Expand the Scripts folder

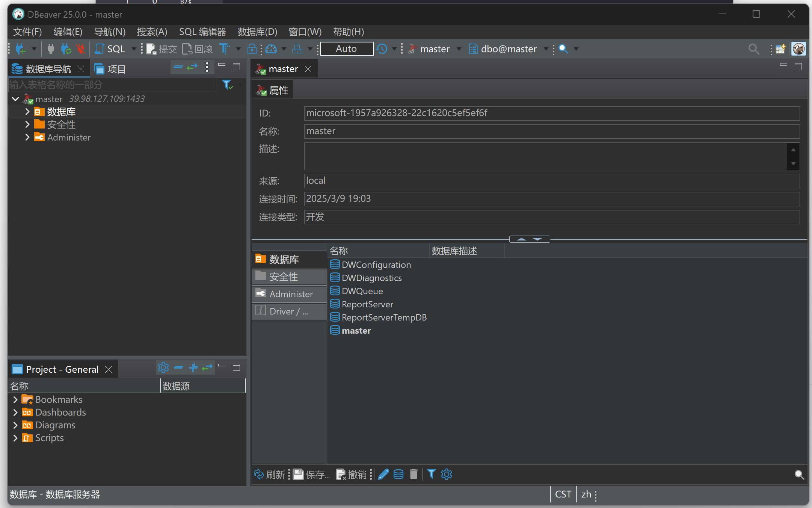15,438
